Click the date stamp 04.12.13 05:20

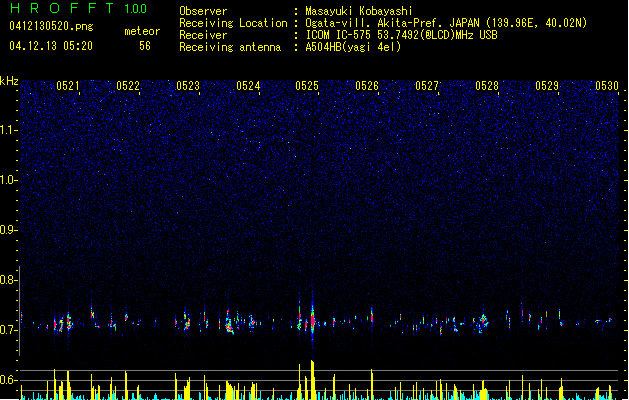pyautogui.click(x=51, y=46)
